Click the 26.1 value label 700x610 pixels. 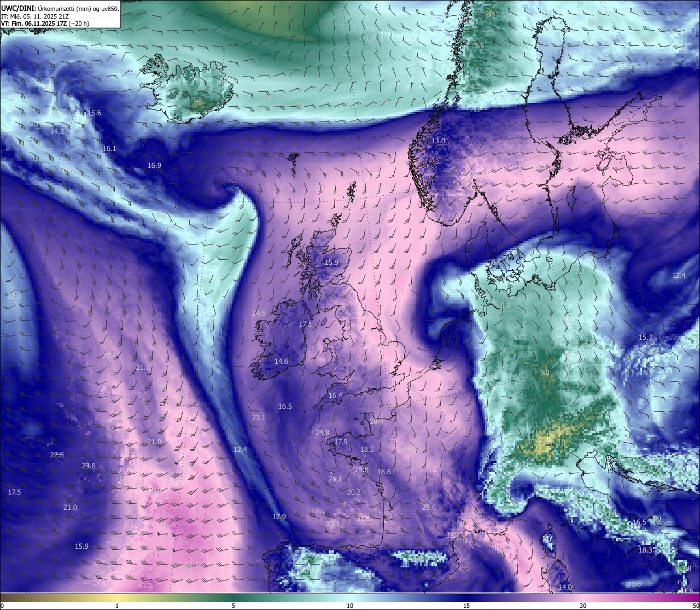click(335, 479)
